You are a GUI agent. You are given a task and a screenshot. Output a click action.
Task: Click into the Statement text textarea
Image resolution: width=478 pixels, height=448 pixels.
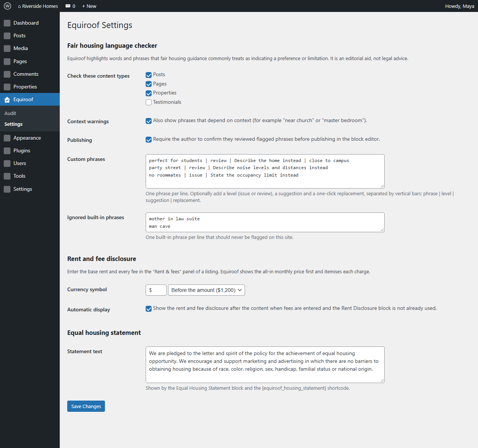265,365
